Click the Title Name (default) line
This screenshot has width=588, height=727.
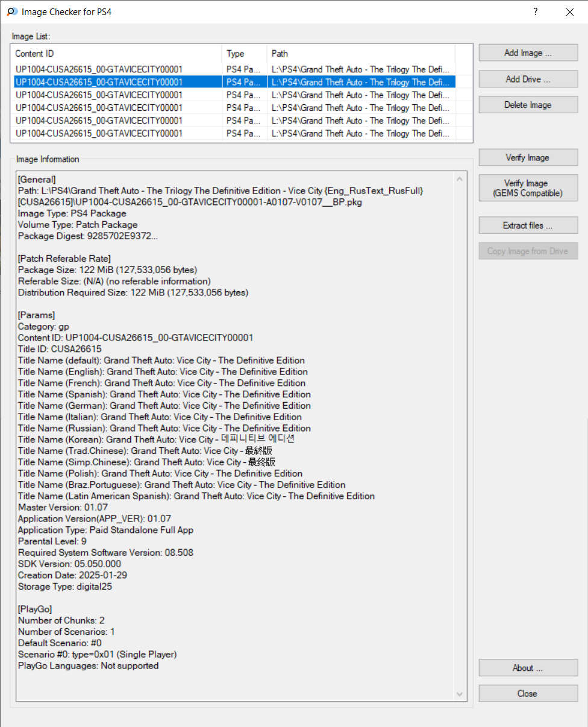point(161,360)
